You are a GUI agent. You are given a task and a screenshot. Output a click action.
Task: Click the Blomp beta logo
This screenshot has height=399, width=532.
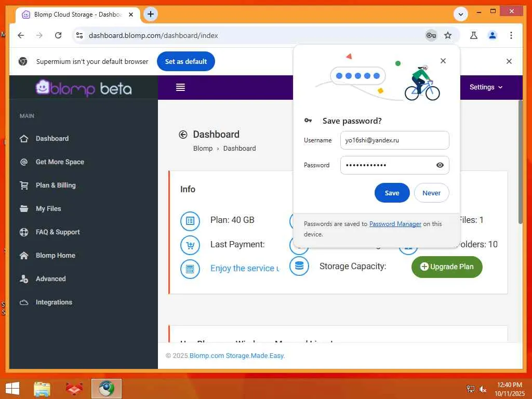coord(84,88)
